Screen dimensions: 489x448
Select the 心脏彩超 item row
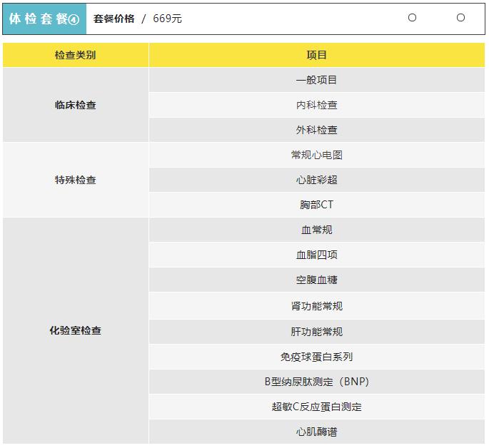pyautogui.click(x=316, y=180)
